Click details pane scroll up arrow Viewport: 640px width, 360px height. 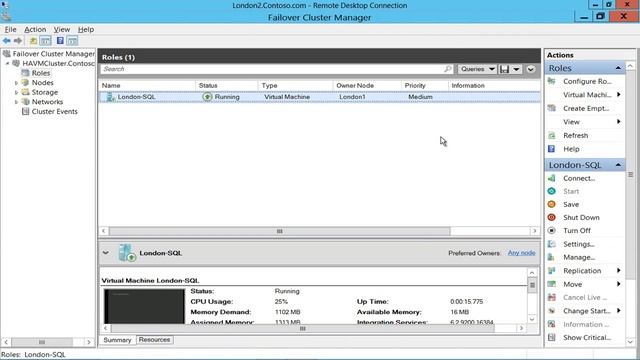click(532, 273)
